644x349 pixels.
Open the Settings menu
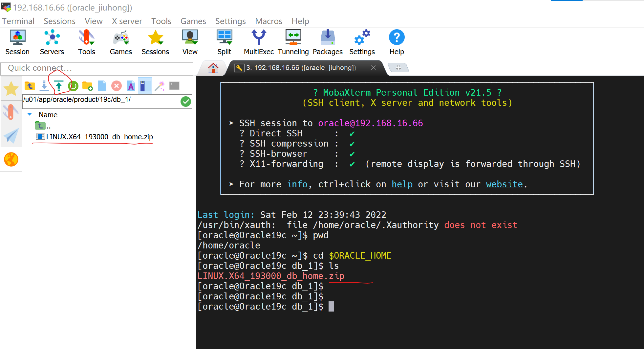[230, 21]
